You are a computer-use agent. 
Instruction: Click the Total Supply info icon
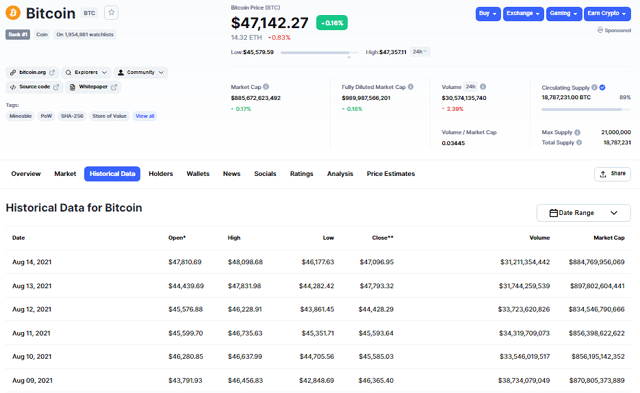579,142
